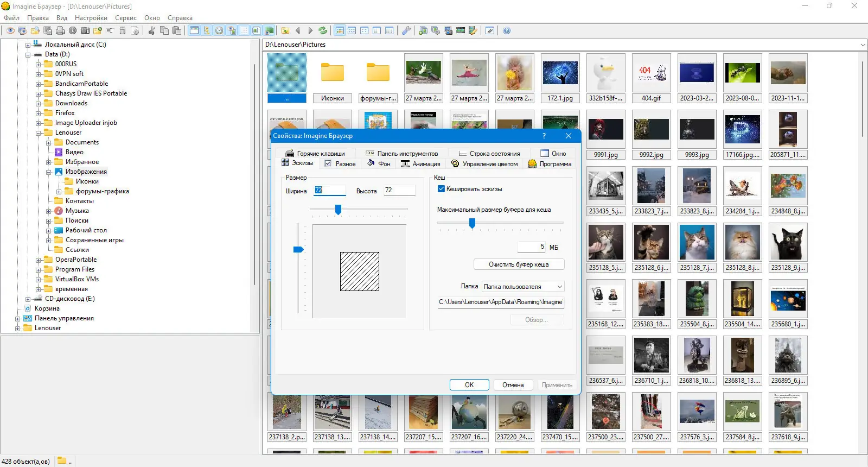Image resolution: width=868 pixels, height=467 pixels.
Task: Click the Отмена button
Action: (513, 385)
